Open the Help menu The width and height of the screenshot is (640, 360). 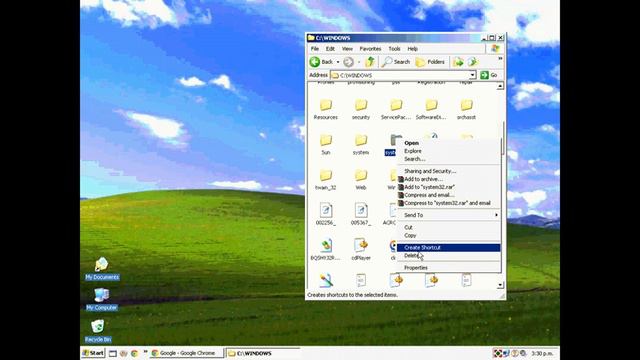(x=413, y=49)
